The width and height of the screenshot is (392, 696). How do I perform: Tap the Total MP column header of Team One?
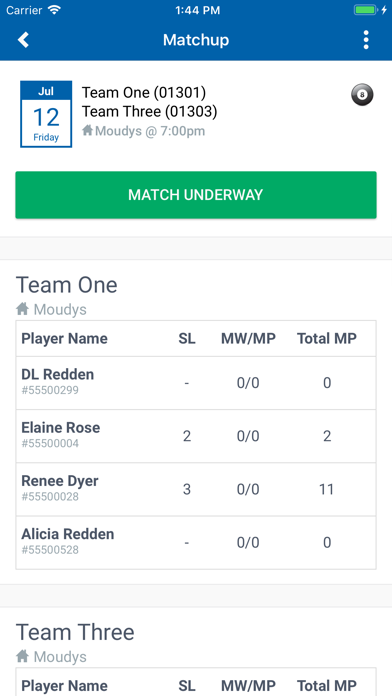point(327,339)
